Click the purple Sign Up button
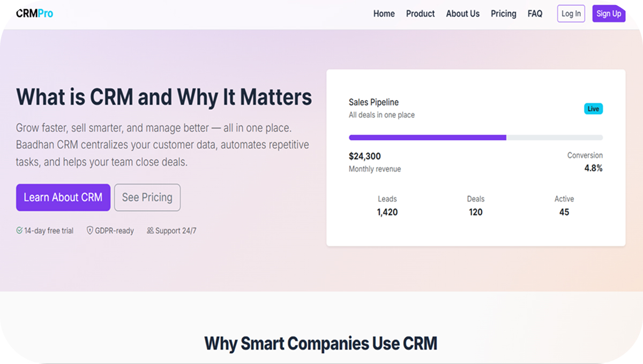This screenshot has width=643, height=364. [609, 14]
